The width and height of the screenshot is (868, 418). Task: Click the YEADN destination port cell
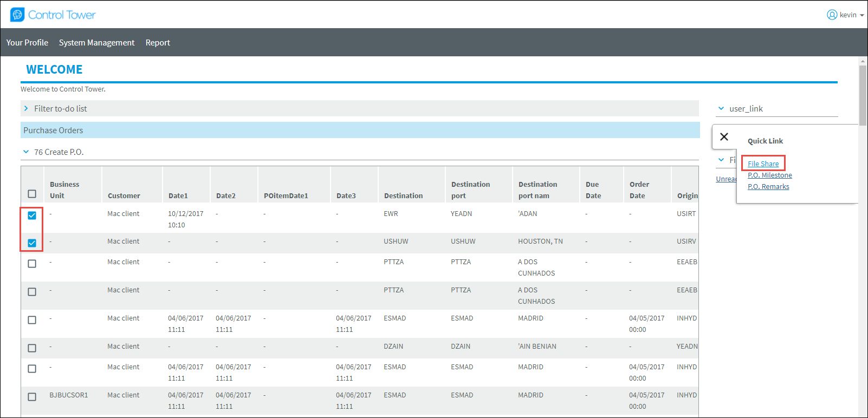click(461, 213)
